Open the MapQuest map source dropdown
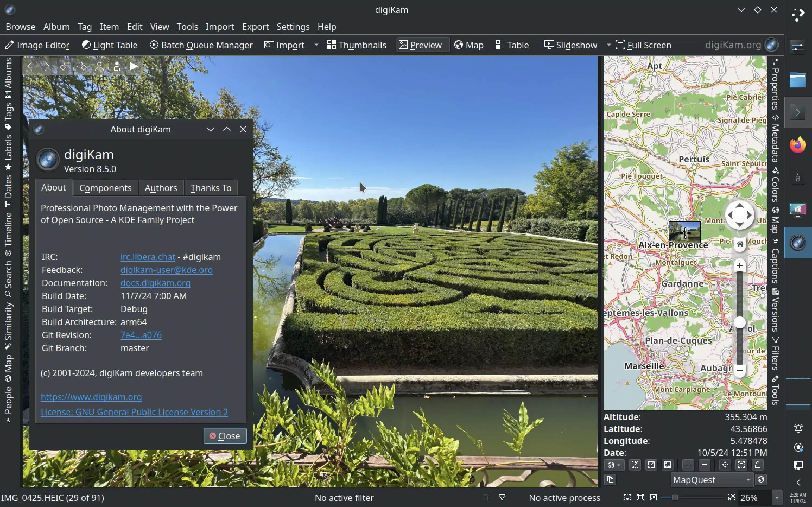812x507 pixels. pyautogui.click(x=711, y=480)
